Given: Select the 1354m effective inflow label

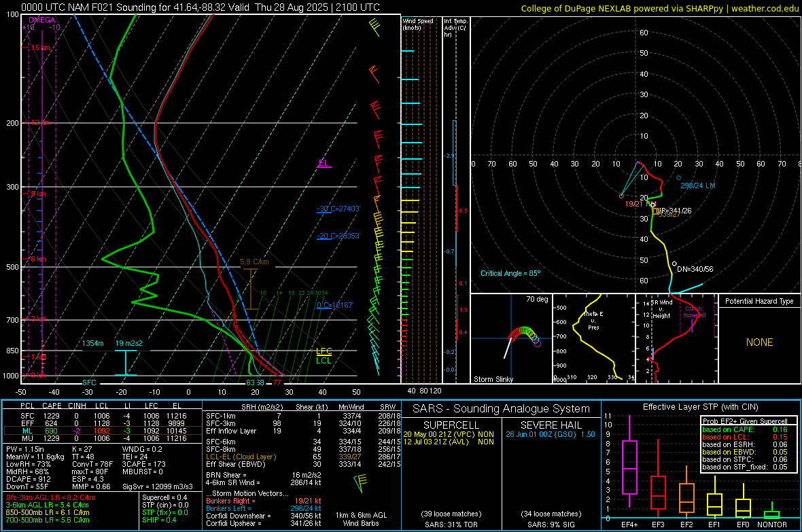Looking at the screenshot, I should [93, 343].
